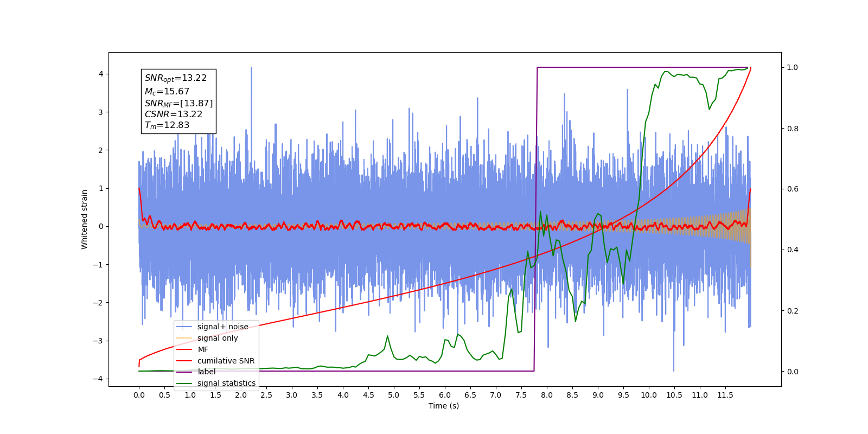Click the 'MF' legend label

pos(203,349)
